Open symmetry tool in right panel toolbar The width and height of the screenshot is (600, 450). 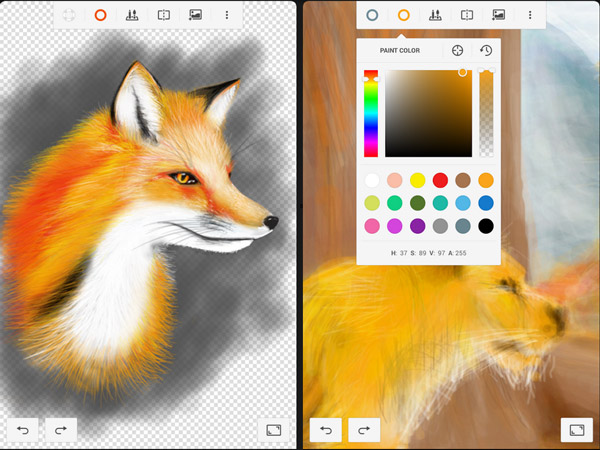coord(467,15)
